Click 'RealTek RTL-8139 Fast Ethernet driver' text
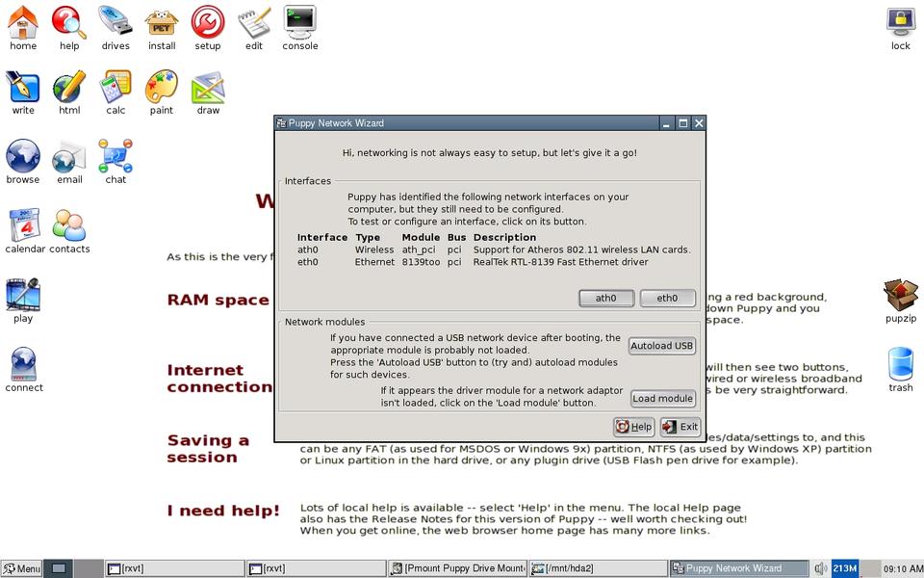 560,262
